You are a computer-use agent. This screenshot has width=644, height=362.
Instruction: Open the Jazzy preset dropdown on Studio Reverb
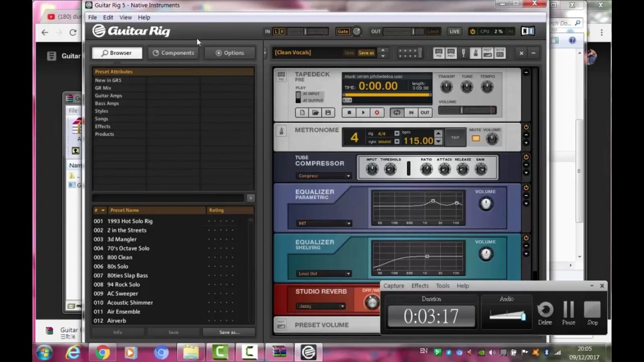point(321,306)
